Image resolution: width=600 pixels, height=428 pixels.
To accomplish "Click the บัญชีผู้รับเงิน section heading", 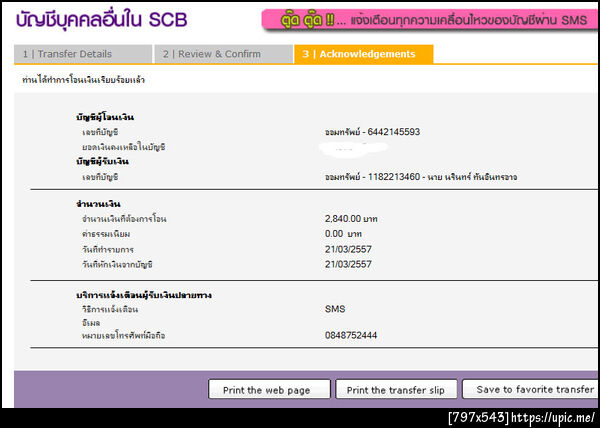I will (x=102, y=161).
